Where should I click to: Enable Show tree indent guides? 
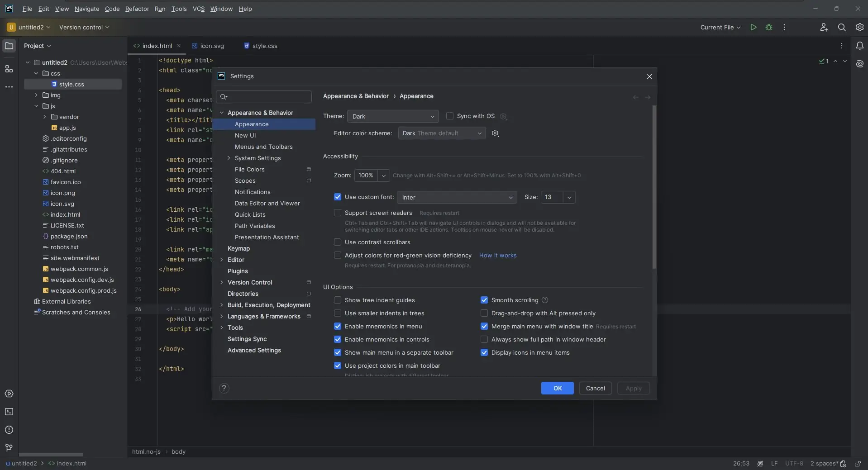(338, 300)
